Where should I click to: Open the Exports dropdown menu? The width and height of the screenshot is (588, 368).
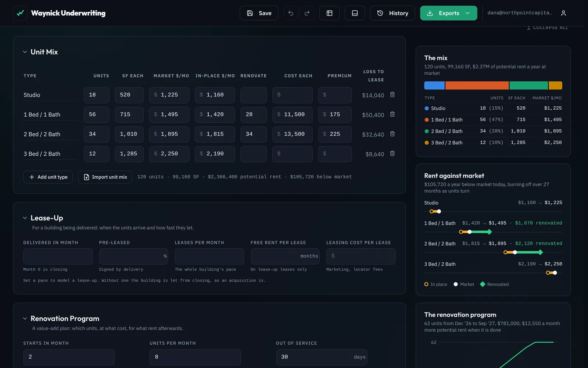click(x=449, y=13)
